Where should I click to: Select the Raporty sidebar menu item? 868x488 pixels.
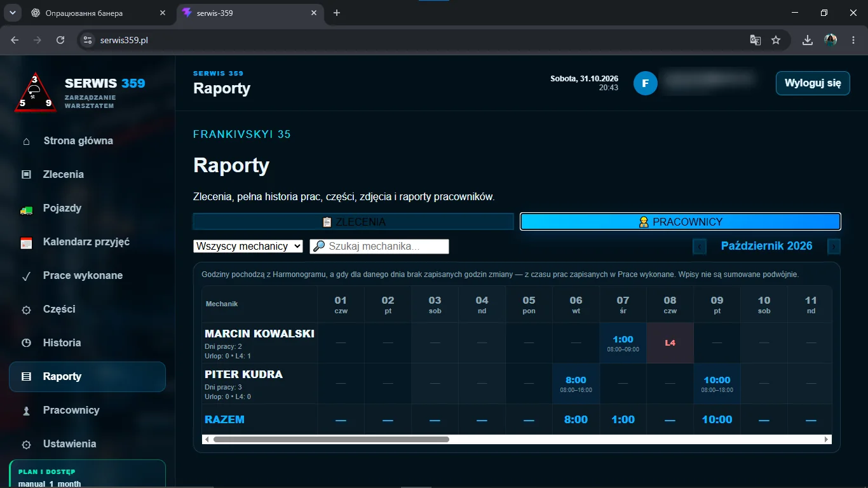coord(87,377)
